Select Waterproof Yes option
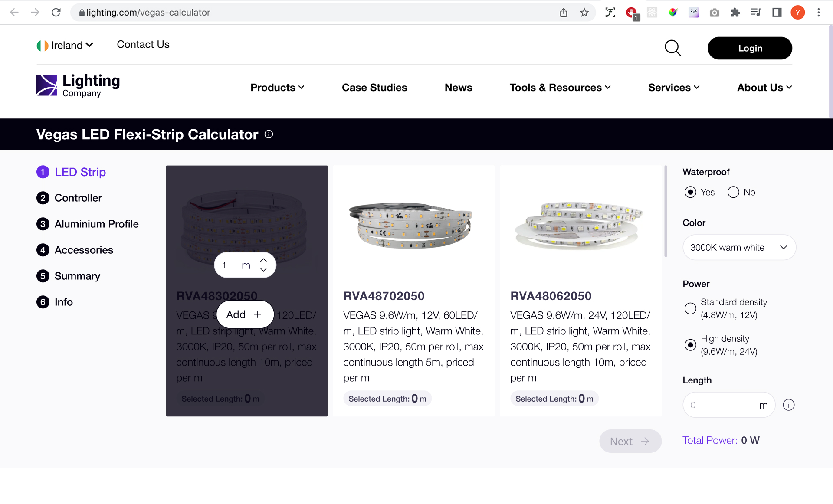Screen dimensions: 833x504 tap(690, 192)
